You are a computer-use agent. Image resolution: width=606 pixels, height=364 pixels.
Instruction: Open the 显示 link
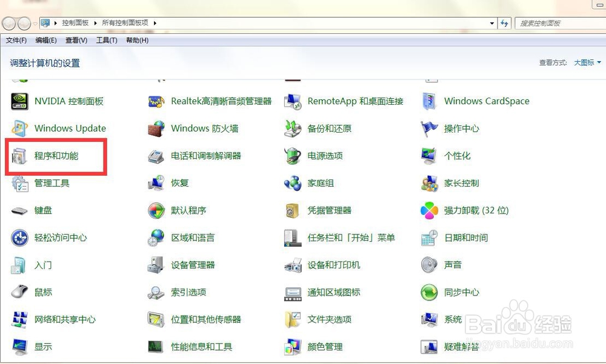(43, 347)
